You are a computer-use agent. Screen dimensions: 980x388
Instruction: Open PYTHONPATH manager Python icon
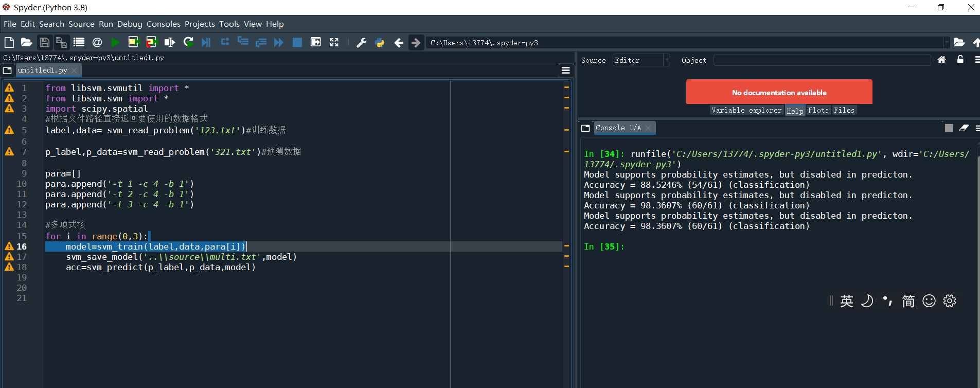coord(380,42)
